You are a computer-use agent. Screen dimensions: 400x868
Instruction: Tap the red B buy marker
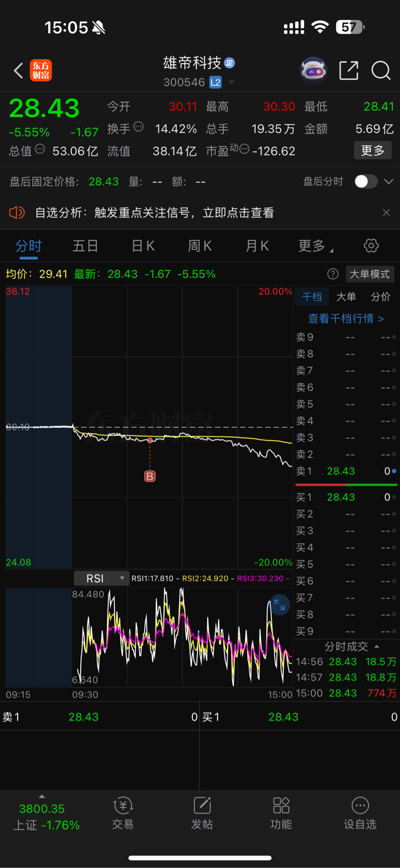(150, 476)
